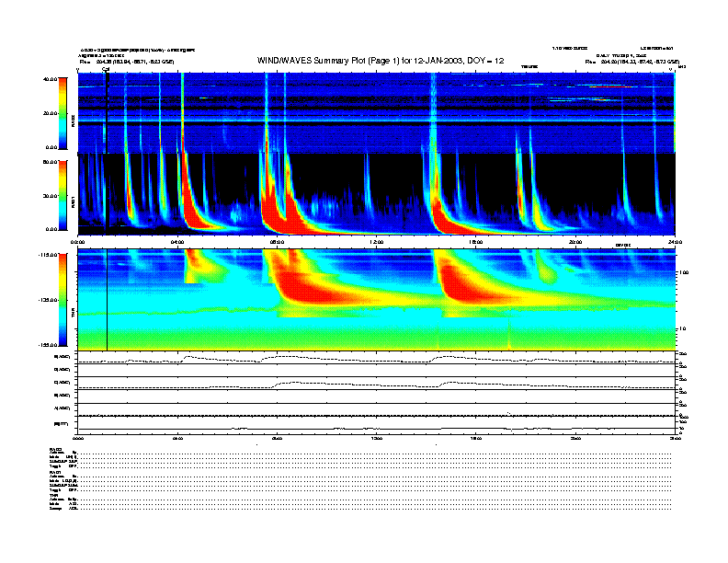Click the topmost line-plot strip below TNR
Viewport: 728px width, 563px height.
coord(377,358)
